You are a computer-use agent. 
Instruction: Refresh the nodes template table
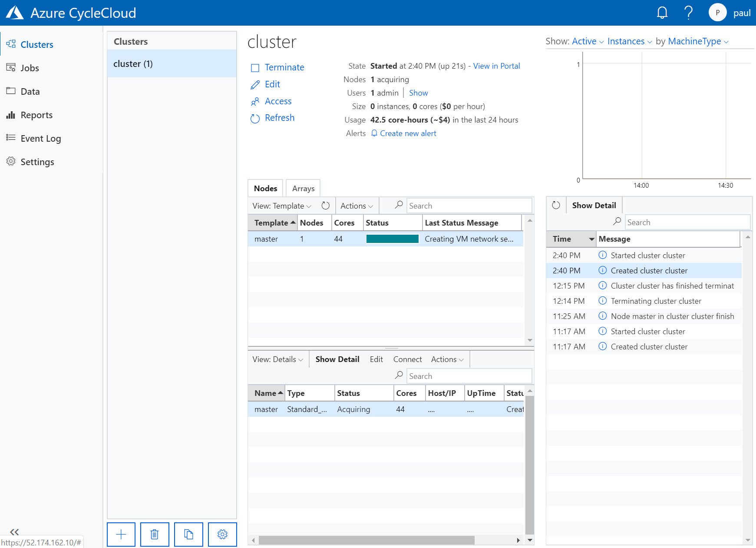click(x=326, y=206)
